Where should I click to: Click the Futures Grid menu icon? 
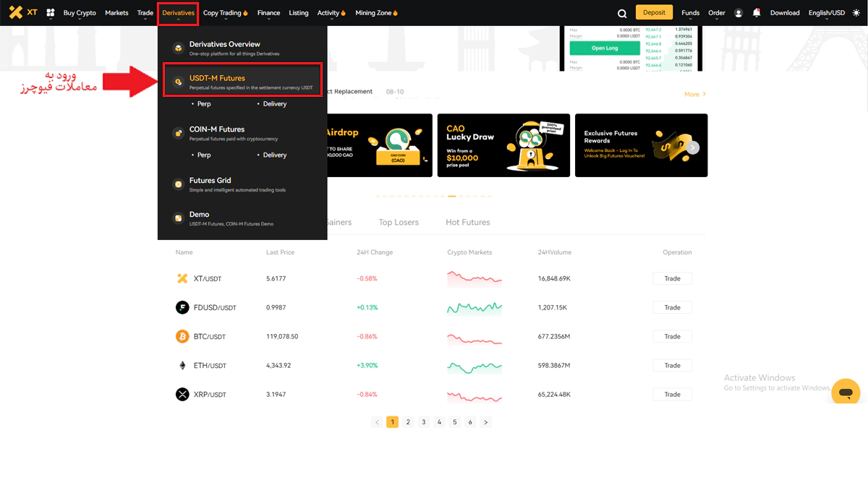(178, 184)
